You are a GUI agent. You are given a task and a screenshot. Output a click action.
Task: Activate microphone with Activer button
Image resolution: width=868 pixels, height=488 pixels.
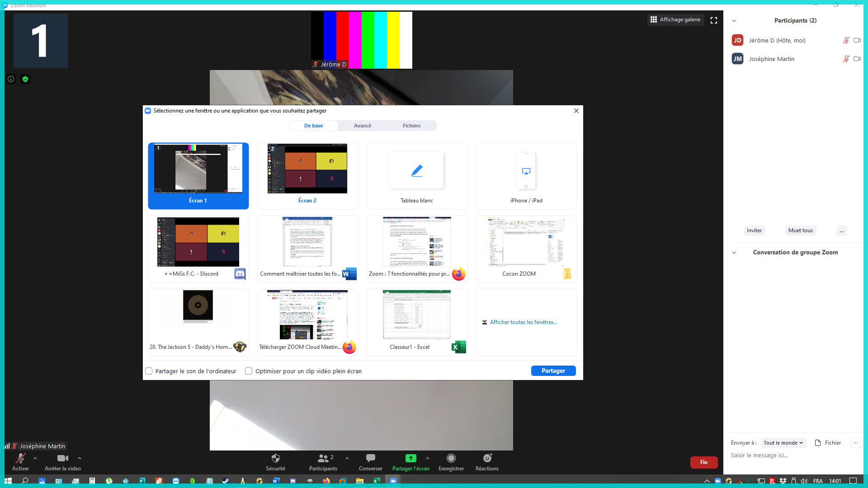pos(20,458)
